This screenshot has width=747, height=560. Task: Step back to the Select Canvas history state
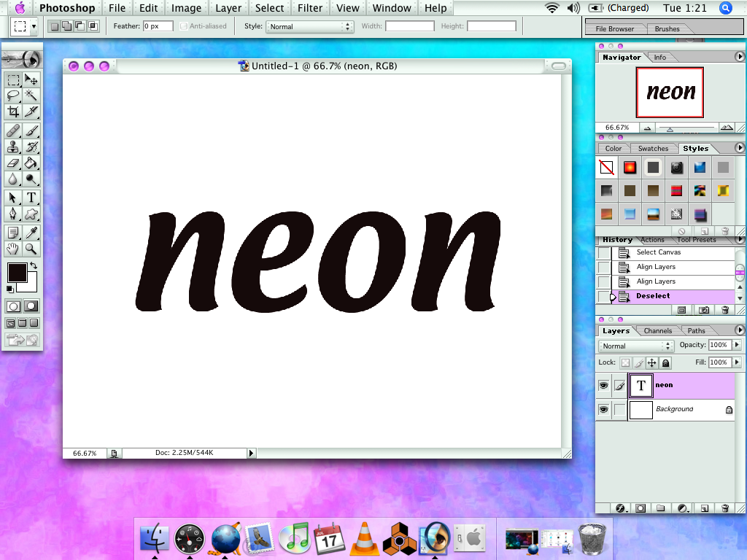[658, 252]
